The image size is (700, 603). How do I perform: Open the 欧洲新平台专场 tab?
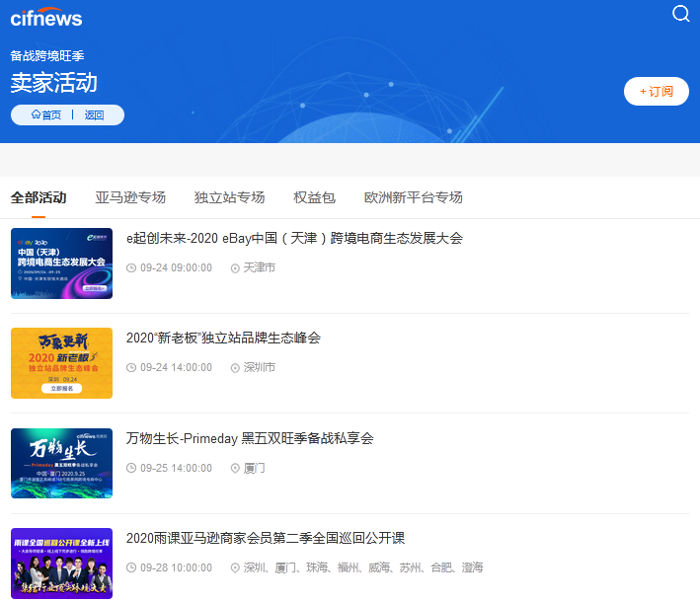(414, 197)
